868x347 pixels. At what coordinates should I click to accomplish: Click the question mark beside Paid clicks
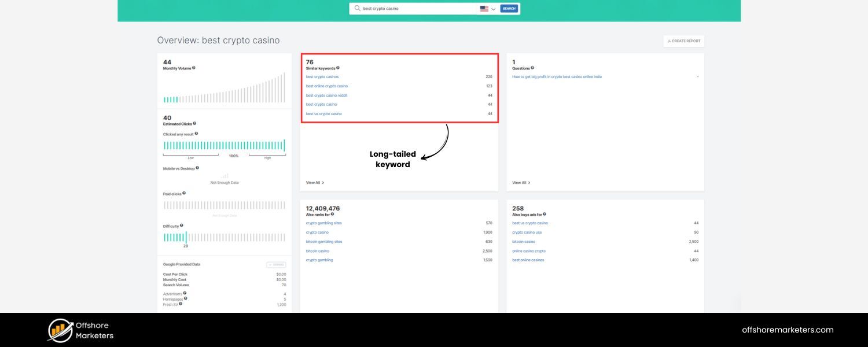pyautogui.click(x=185, y=193)
